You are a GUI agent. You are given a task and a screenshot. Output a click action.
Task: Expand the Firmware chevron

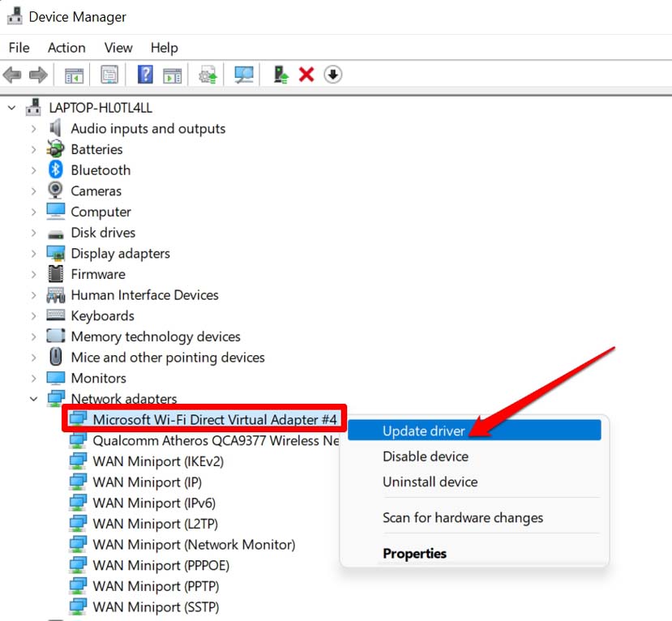point(33,274)
